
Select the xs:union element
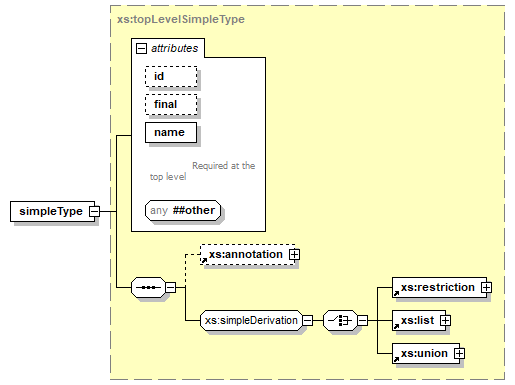[x=426, y=353]
